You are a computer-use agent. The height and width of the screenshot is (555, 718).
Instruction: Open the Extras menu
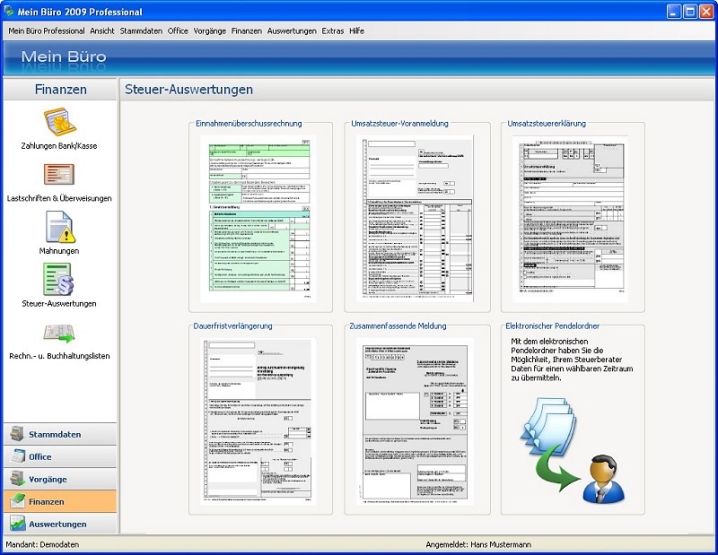tap(333, 31)
